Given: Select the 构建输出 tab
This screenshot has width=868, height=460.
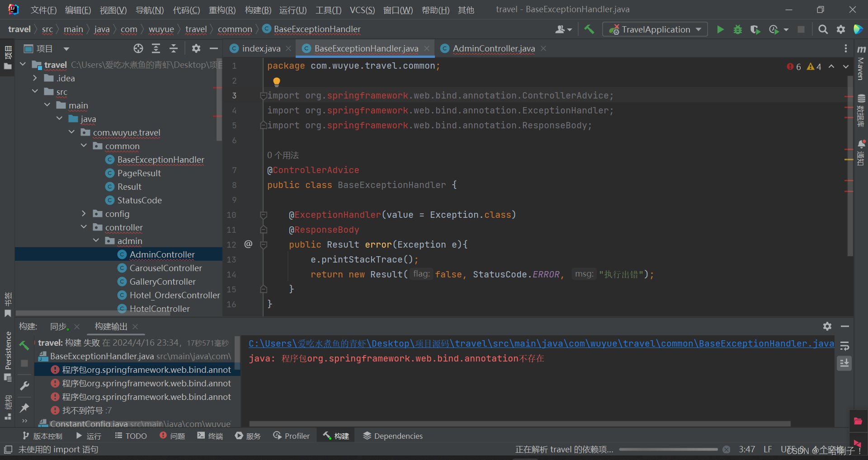Looking at the screenshot, I should (111, 326).
